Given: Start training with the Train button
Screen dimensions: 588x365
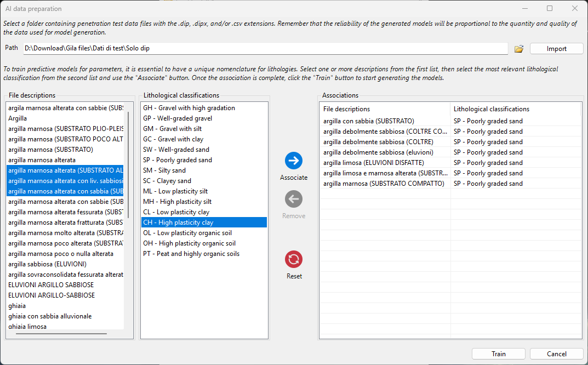Looking at the screenshot, I should click(x=498, y=354).
